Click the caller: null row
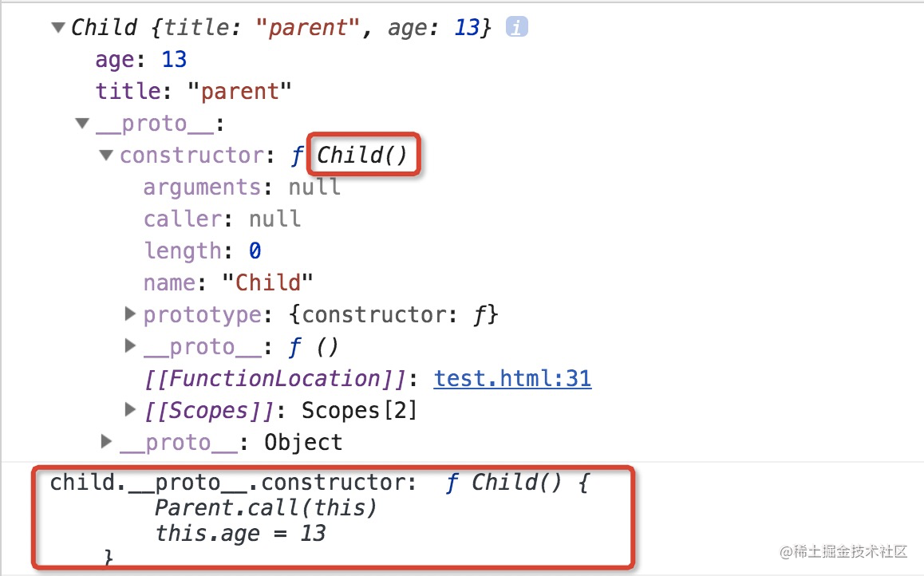This screenshot has height=576, width=924. (x=222, y=219)
